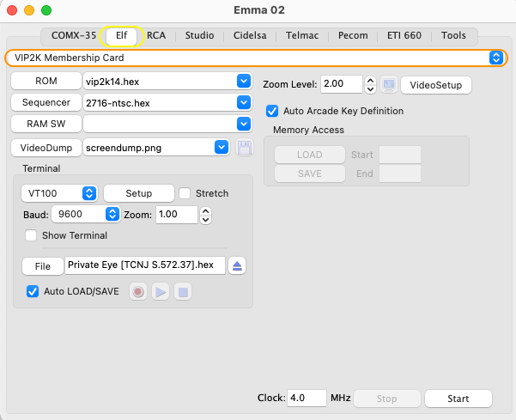This screenshot has height=420, width=516.
Task: Click the blue play cassette button
Action: point(161,292)
